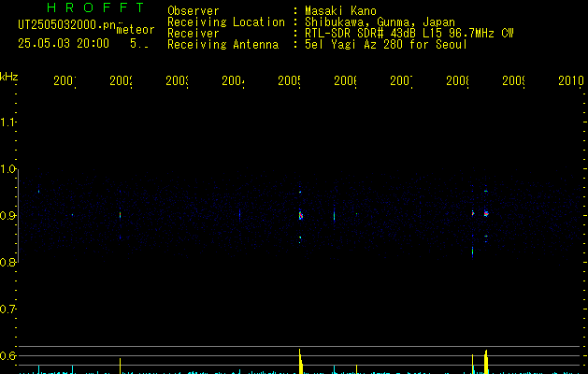Click the 'Observer' field label
The width and height of the screenshot is (588, 374).
pos(194,11)
